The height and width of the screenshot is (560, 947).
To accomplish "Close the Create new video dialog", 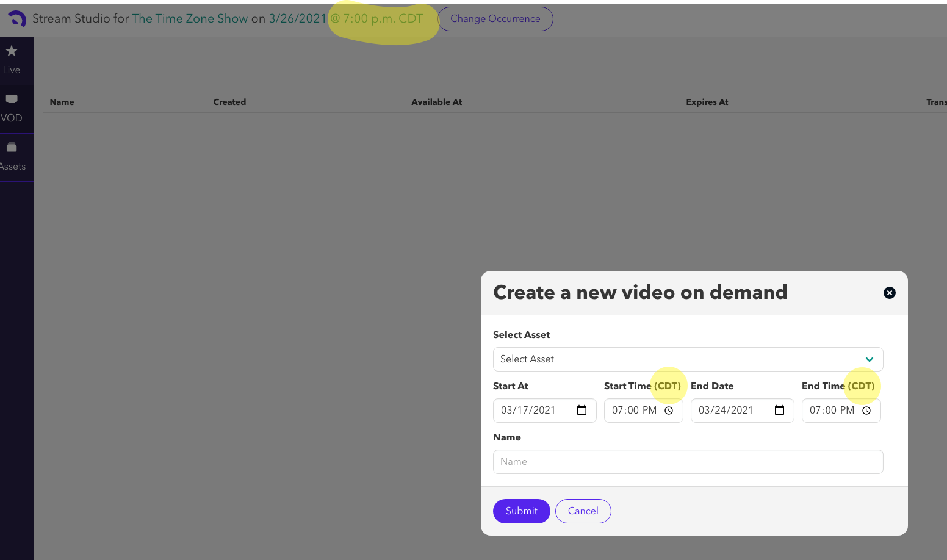I will (x=890, y=293).
